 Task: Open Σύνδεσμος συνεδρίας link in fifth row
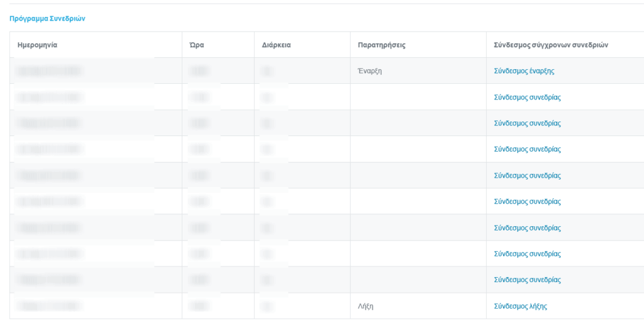click(527, 176)
